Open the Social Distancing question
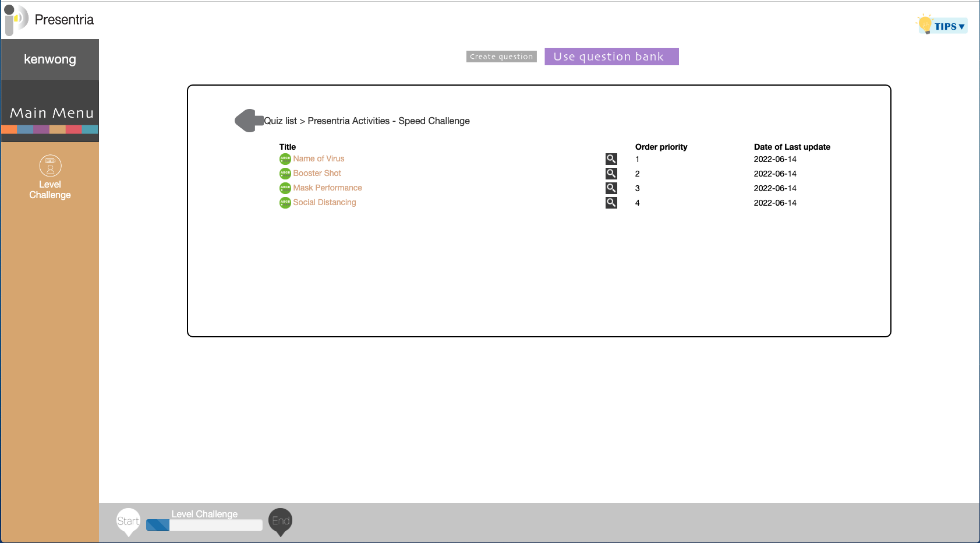This screenshot has height=543, width=980. pyautogui.click(x=324, y=202)
